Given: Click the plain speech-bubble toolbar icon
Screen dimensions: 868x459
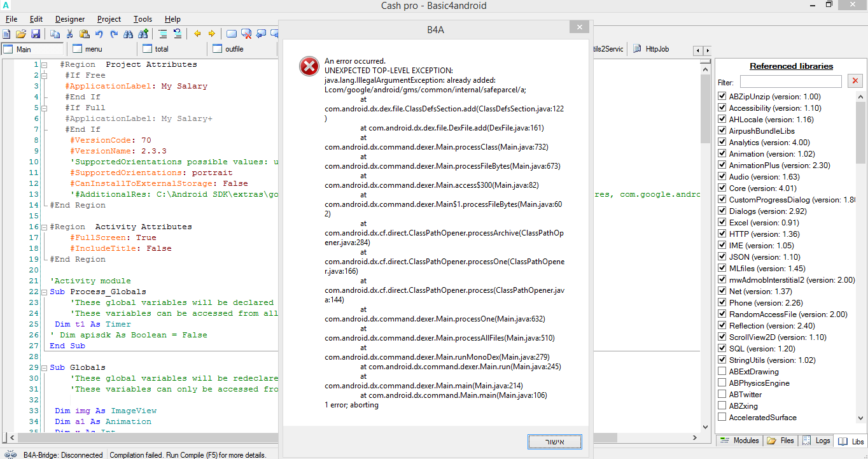Looking at the screenshot, I should [x=232, y=34].
